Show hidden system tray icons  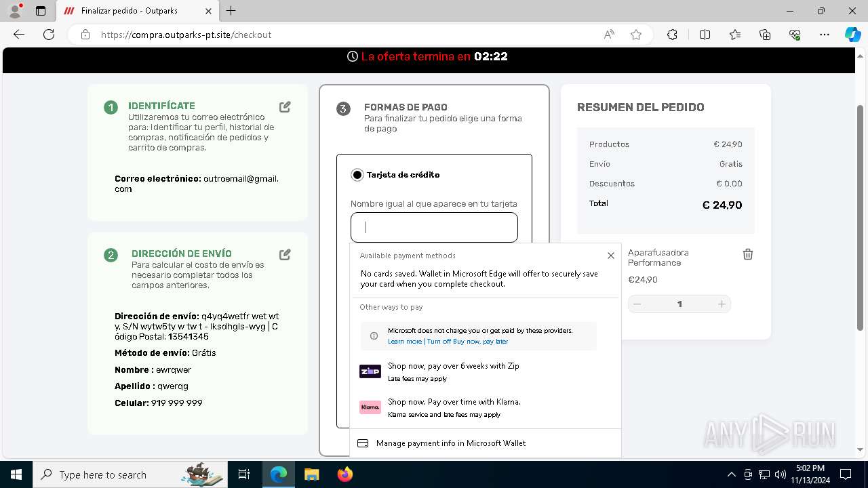pos(731,474)
